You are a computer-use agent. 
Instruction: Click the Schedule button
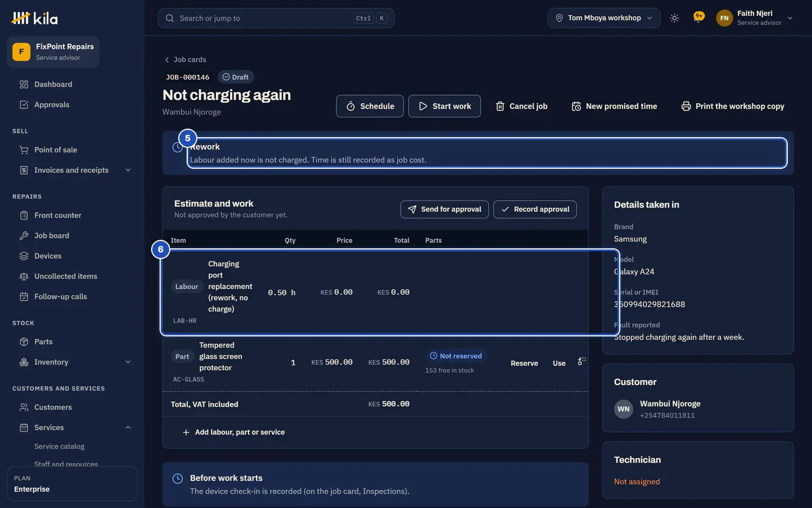point(370,106)
